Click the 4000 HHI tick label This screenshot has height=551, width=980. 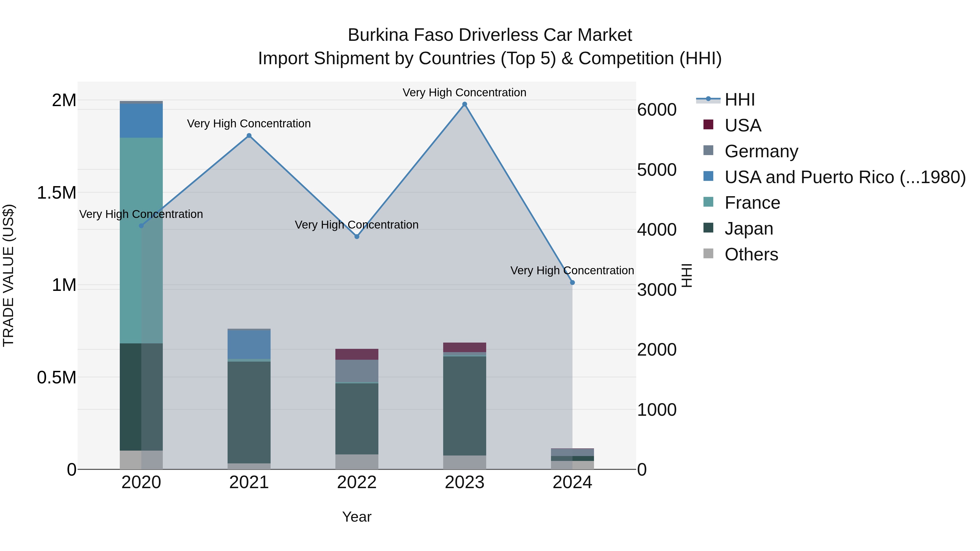pos(657,230)
